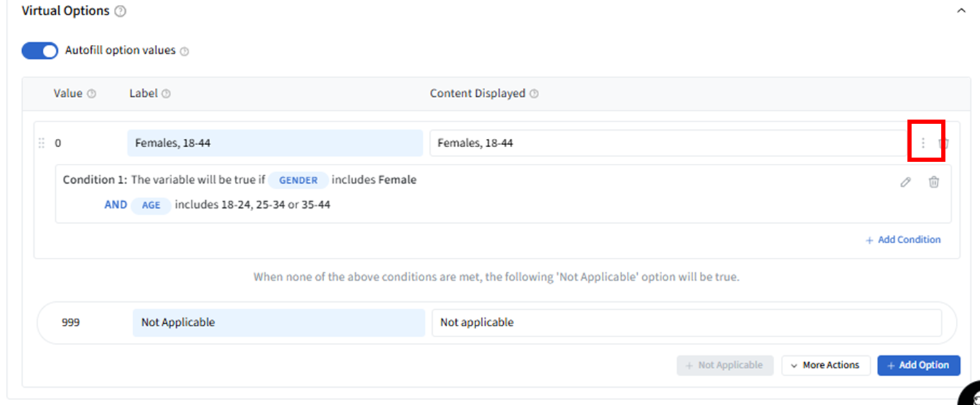This screenshot has height=405, width=980.
Task: Click the Not Applicable label field
Action: pos(279,322)
